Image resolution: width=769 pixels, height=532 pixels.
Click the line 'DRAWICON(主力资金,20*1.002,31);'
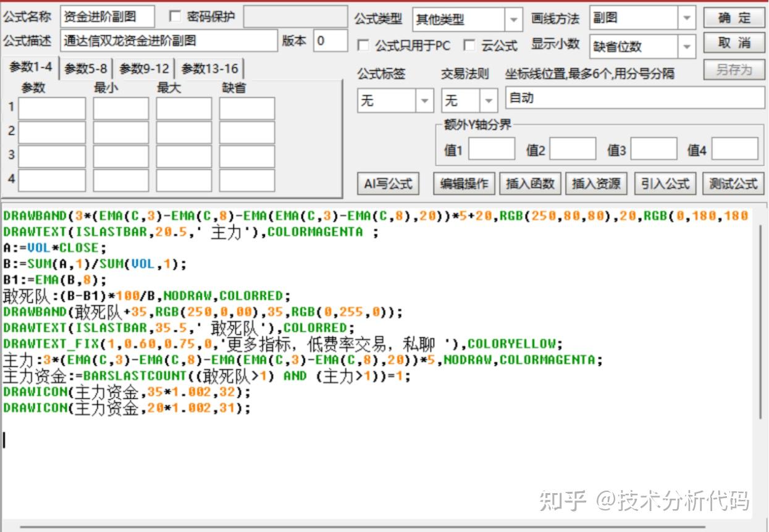click(127, 408)
